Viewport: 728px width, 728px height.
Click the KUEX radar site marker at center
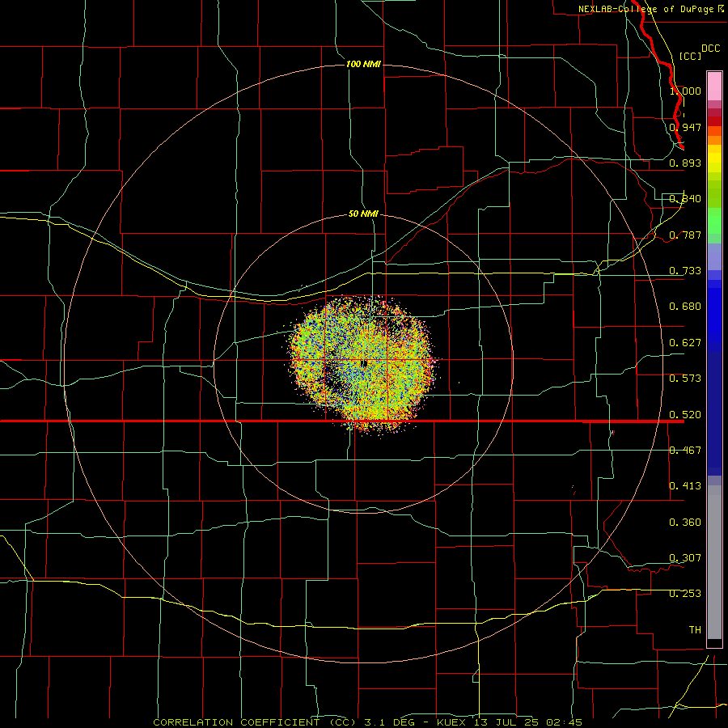(365, 363)
